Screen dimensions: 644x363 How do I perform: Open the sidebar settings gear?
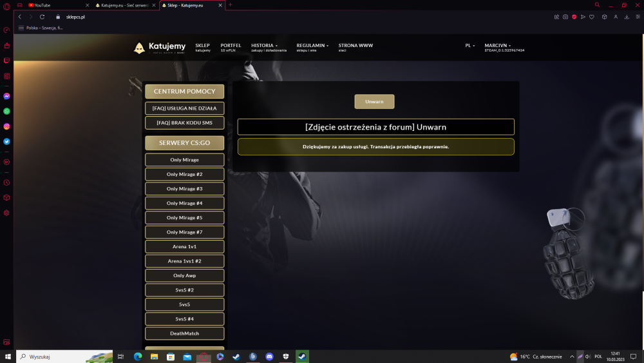(6, 213)
